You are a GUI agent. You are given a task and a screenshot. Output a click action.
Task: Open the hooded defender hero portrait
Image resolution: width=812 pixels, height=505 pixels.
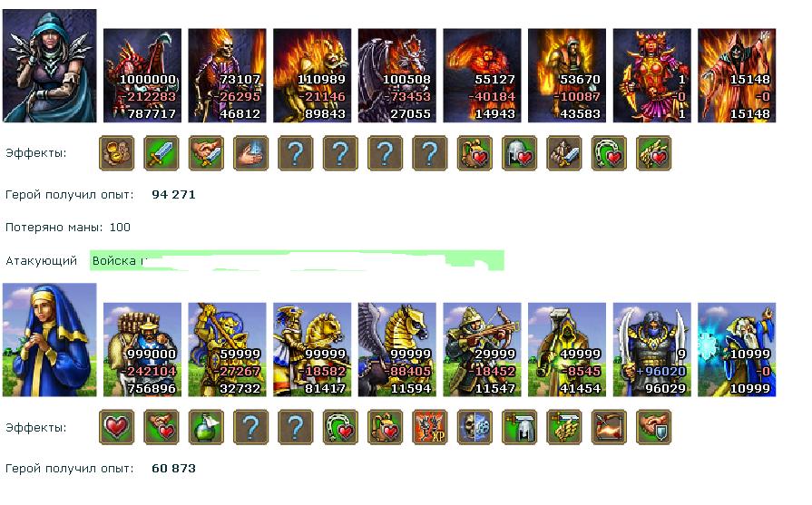pyautogui.click(x=50, y=65)
